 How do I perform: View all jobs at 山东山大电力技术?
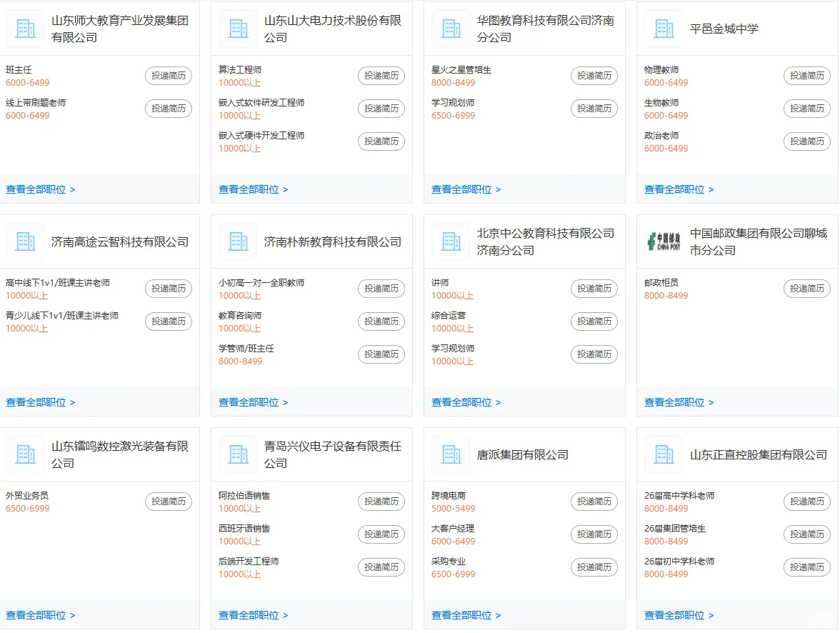coord(254,189)
